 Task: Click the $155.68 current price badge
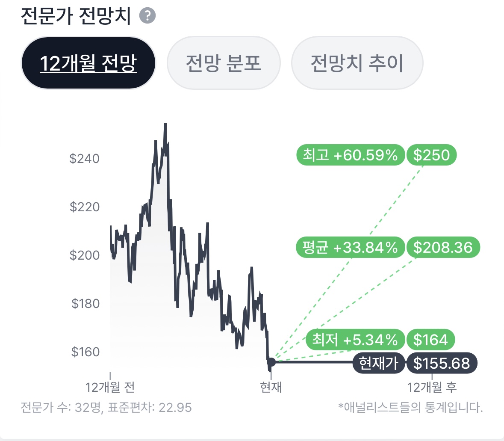click(442, 364)
